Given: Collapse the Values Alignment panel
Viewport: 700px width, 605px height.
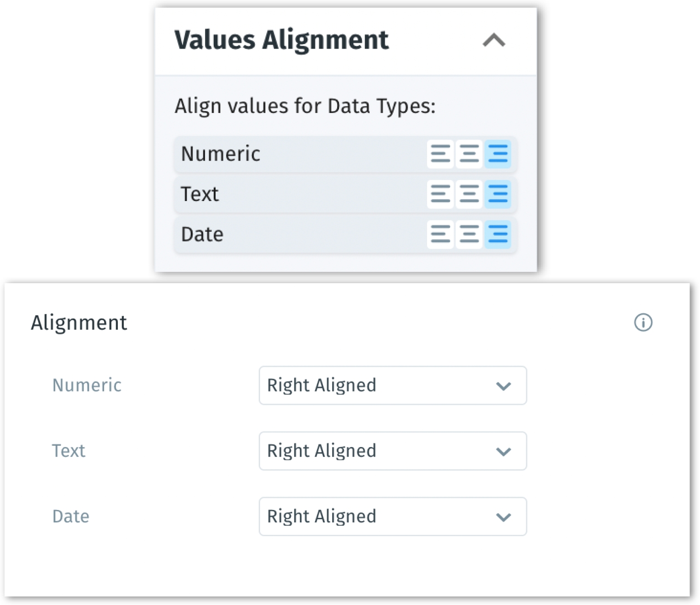Looking at the screenshot, I should coord(494,40).
